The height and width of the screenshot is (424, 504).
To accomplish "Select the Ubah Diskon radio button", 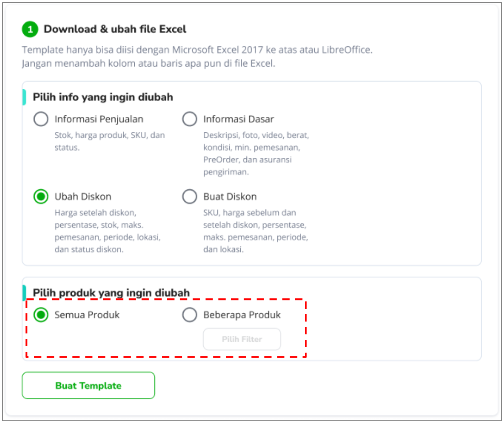I will [x=41, y=197].
